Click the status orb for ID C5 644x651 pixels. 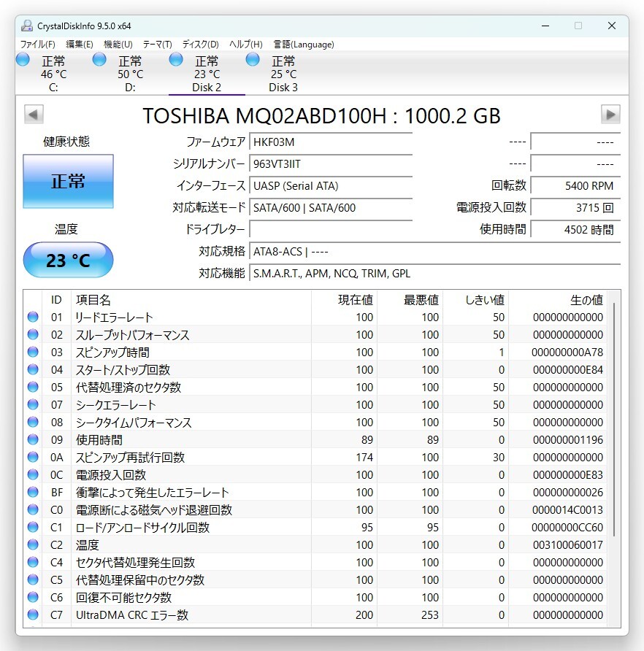(33, 579)
